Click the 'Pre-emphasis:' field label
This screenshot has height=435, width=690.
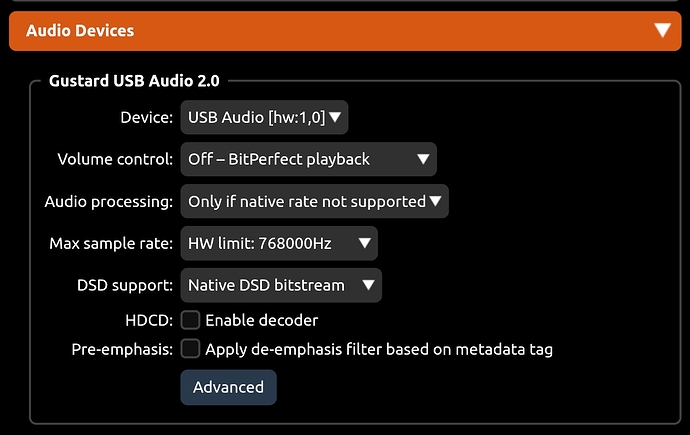(x=122, y=349)
